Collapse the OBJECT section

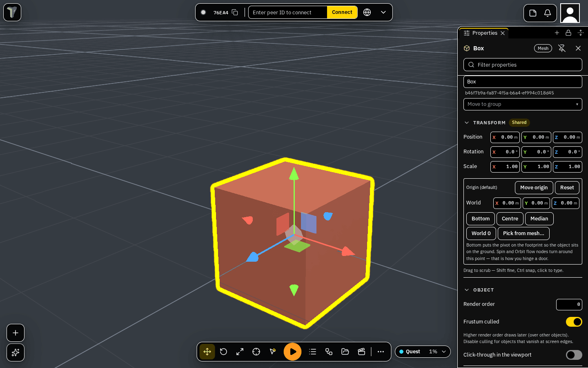coord(467,290)
